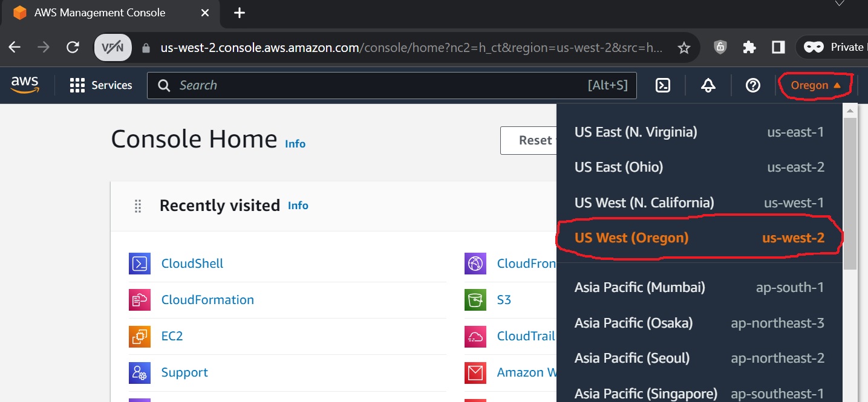Click the region list scrollbar thumb

pyautogui.click(x=850, y=193)
